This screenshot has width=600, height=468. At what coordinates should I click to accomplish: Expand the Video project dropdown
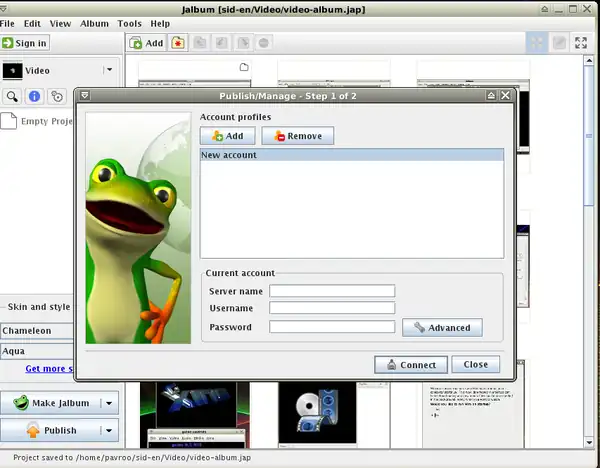(108, 71)
